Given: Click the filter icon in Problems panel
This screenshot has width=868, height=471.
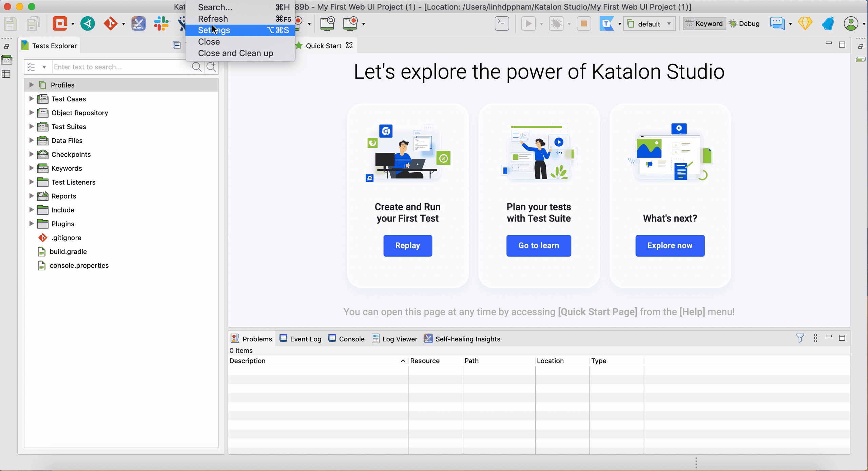Looking at the screenshot, I should pyautogui.click(x=801, y=338).
